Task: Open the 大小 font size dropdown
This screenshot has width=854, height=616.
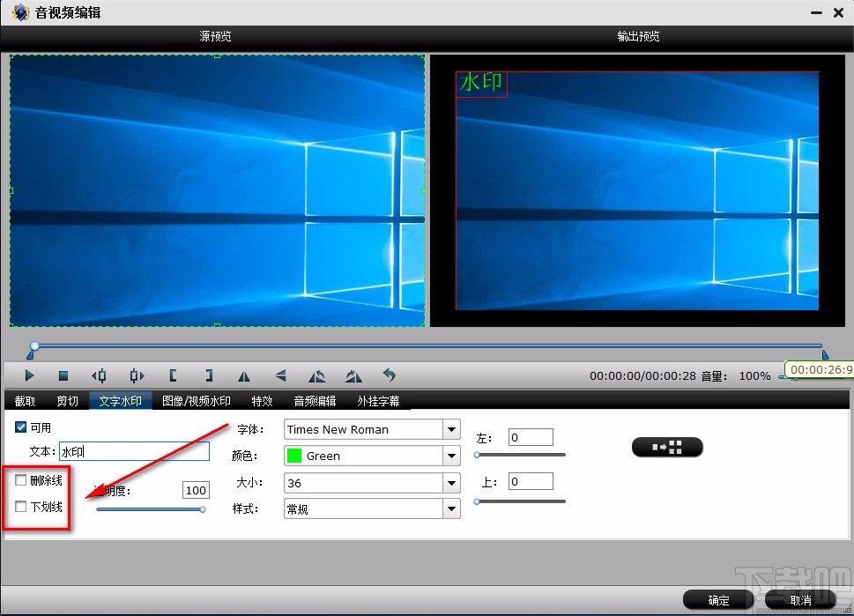Action: [449, 483]
